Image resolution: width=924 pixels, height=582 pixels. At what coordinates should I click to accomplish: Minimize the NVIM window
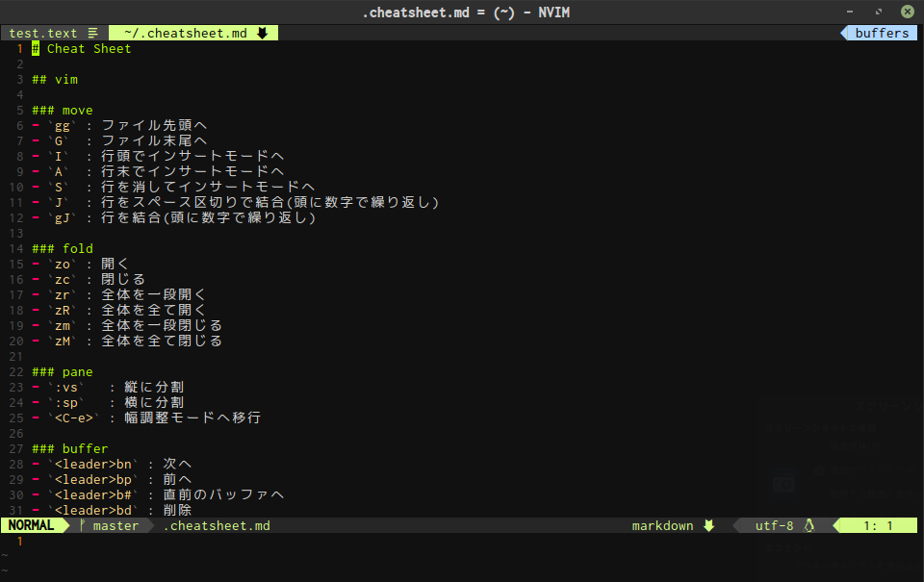coord(850,12)
